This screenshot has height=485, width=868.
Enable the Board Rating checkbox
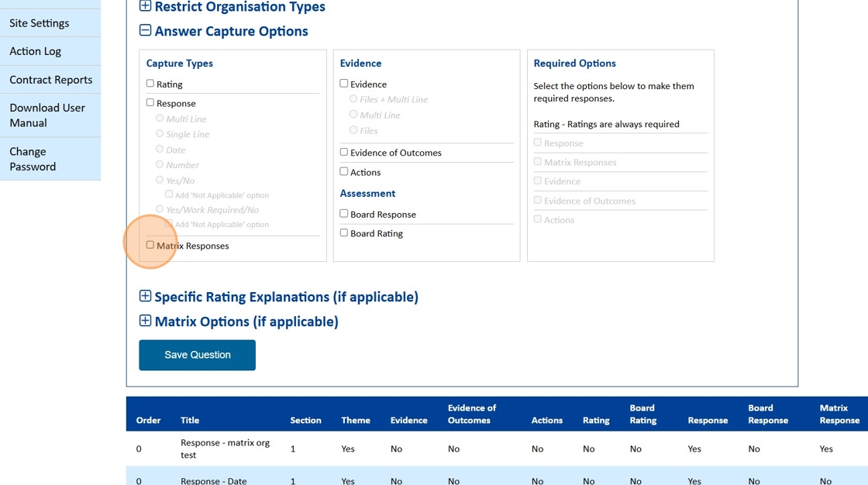344,232
